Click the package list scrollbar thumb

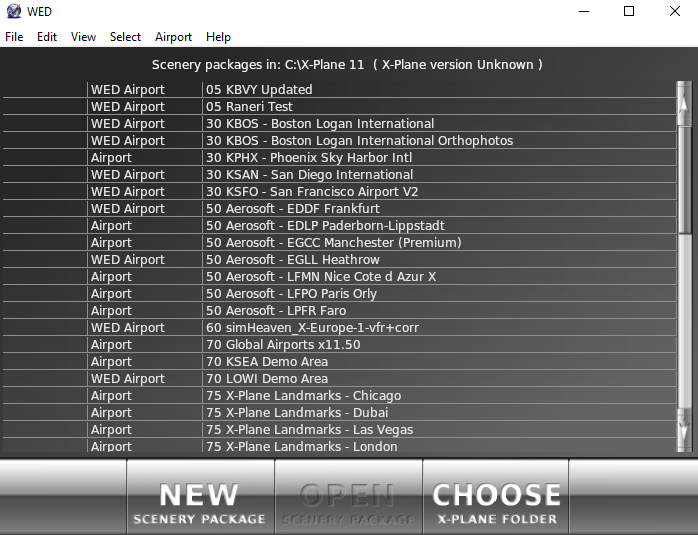[x=684, y=179]
